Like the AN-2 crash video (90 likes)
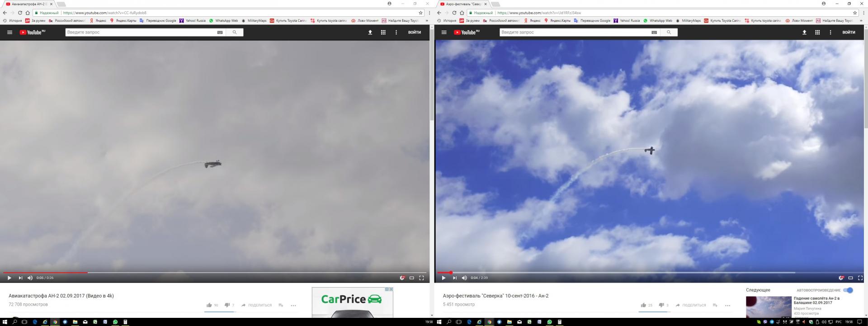The width and height of the screenshot is (868, 326). tap(209, 305)
